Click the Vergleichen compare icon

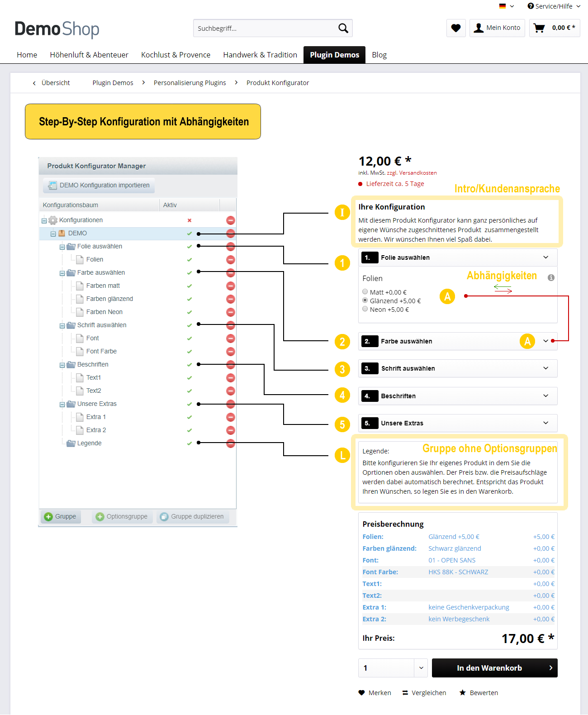[405, 693]
